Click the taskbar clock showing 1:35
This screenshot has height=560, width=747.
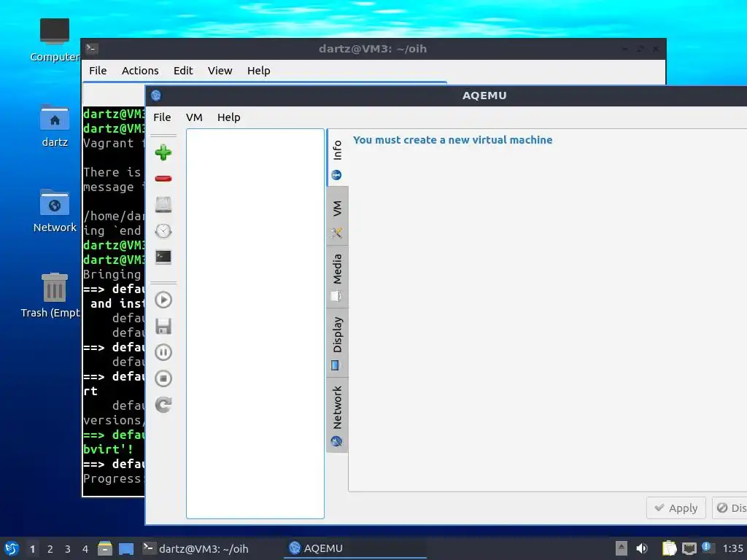pos(732,548)
